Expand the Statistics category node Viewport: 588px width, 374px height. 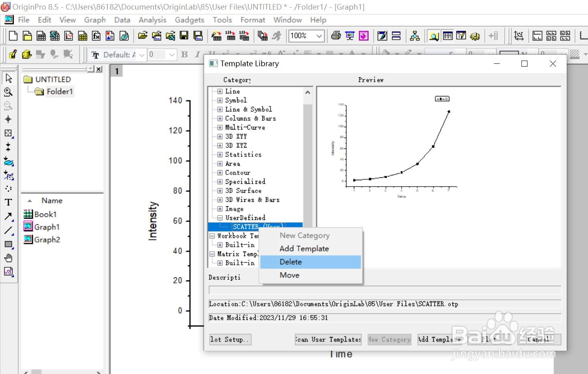pyautogui.click(x=220, y=154)
